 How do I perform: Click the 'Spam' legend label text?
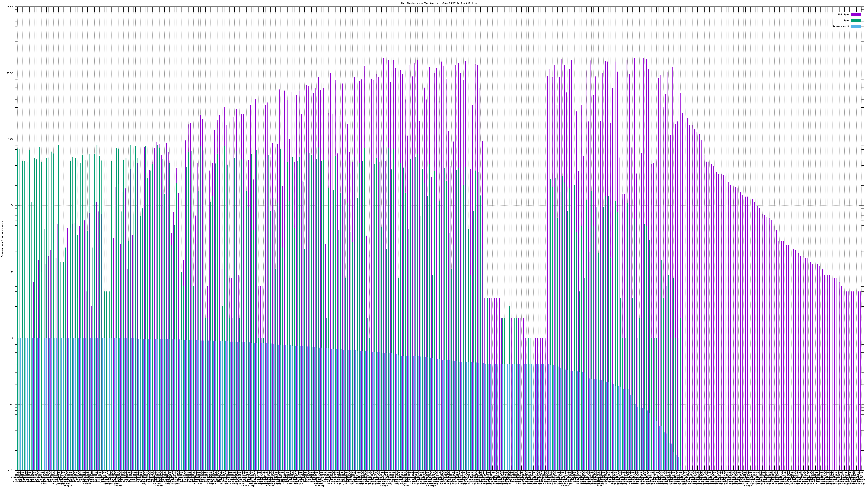pos(846,21)
